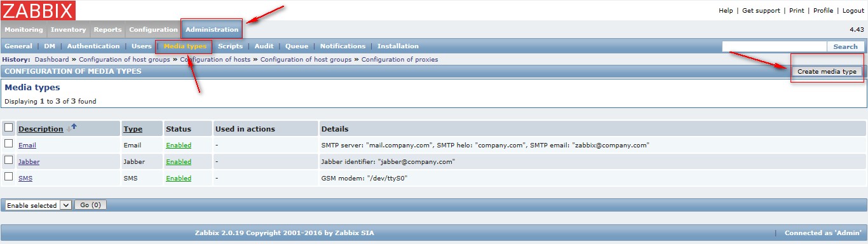Click the Create media type button
The height and width of the screenshot is (244, 868).
(827, 71)
